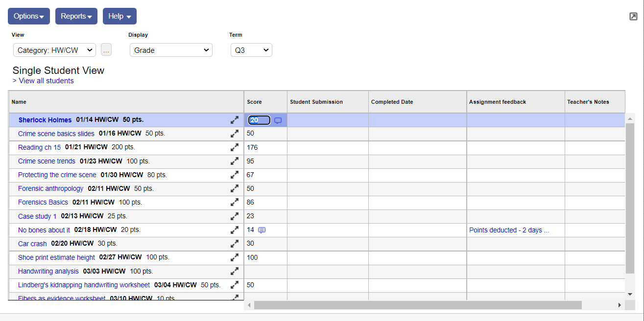Open extra view options with the ellipsis button
Screen dimensions: 644x321
point(106,49)
